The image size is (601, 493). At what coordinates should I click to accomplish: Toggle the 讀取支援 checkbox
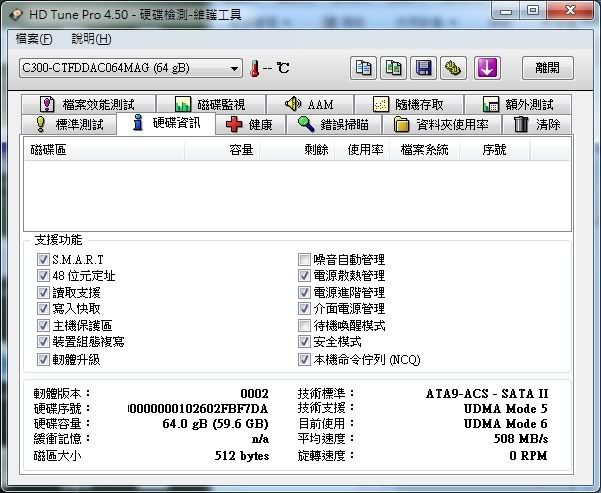point(43,293)
